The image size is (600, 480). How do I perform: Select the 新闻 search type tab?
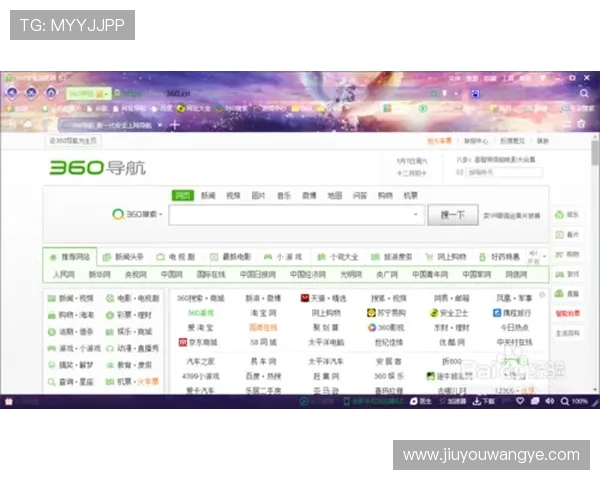[208, 195]
